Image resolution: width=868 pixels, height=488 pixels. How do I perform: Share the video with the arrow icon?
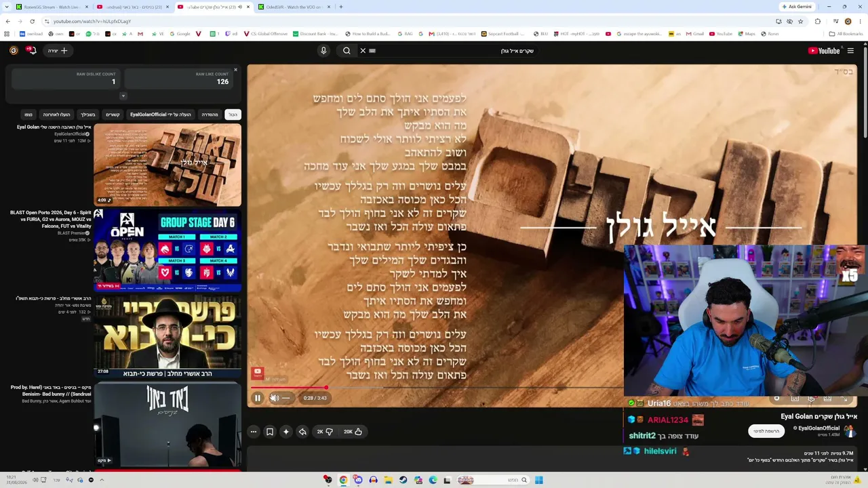click(302, 432)
